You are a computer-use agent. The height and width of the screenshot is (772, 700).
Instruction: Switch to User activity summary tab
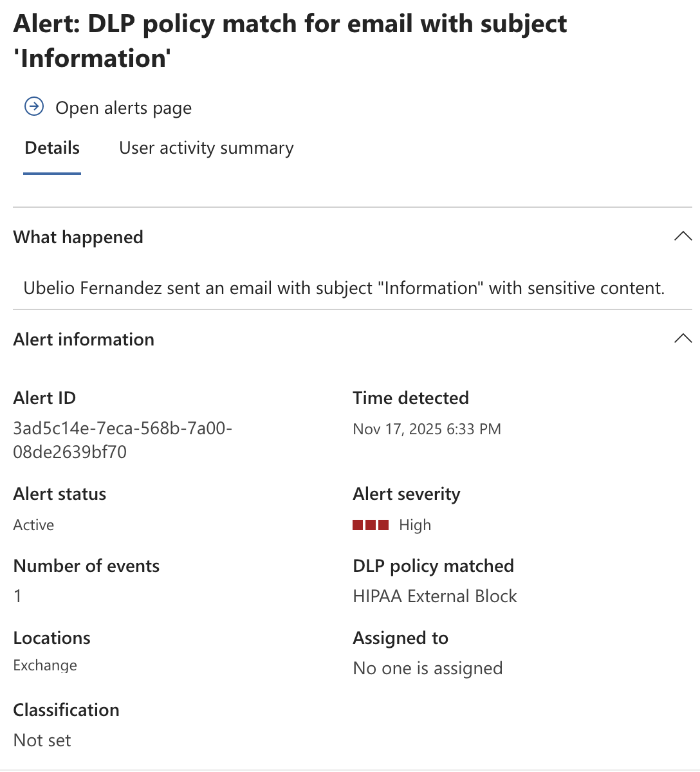click(206, 148)
